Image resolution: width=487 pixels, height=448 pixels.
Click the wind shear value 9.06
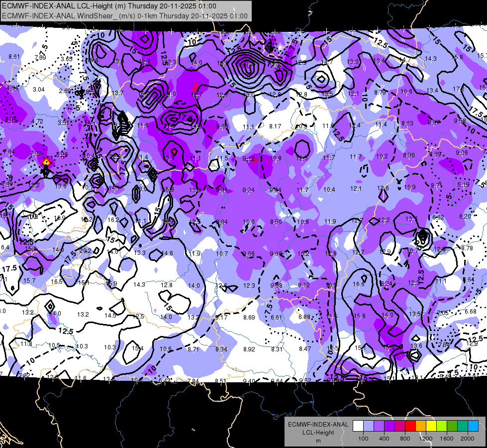[462, 153]
